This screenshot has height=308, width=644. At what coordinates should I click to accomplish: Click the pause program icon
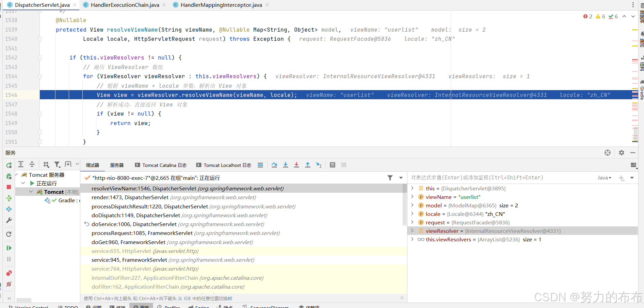pos(9,259)
